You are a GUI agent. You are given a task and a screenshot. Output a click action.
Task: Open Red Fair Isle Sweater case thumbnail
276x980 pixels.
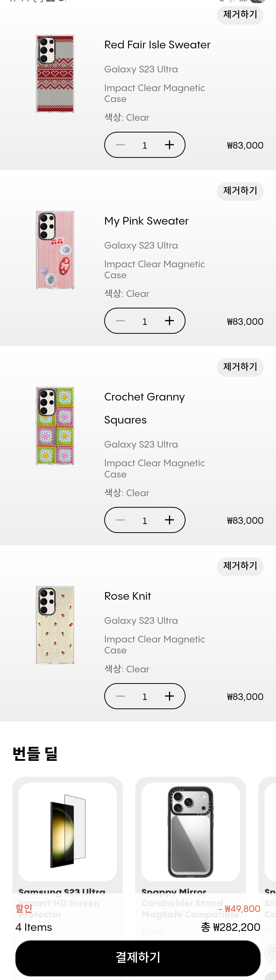click(x=55, y=74)
